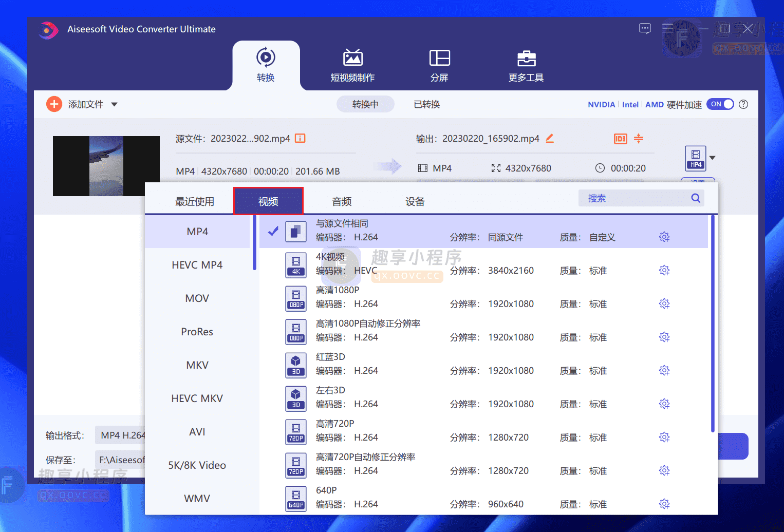Click the compress/split orange icon

[x=639, y=139]
